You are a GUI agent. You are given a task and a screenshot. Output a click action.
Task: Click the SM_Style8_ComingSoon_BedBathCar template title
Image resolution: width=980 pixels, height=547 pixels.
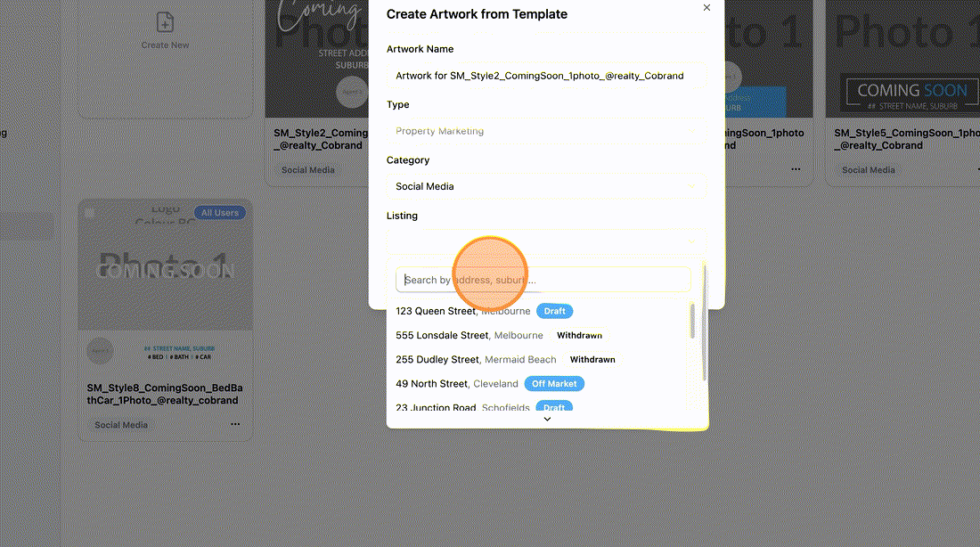coord(165,394)
